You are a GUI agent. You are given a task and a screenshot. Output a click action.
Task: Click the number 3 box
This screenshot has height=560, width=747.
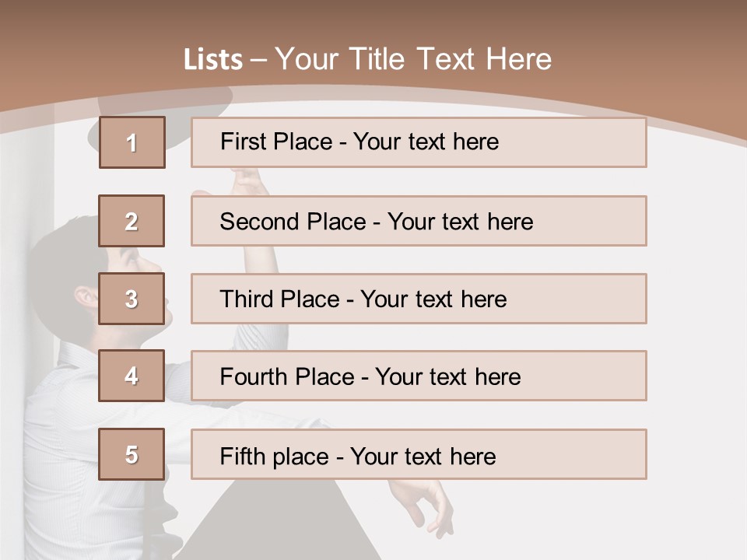tap(132, 299)
